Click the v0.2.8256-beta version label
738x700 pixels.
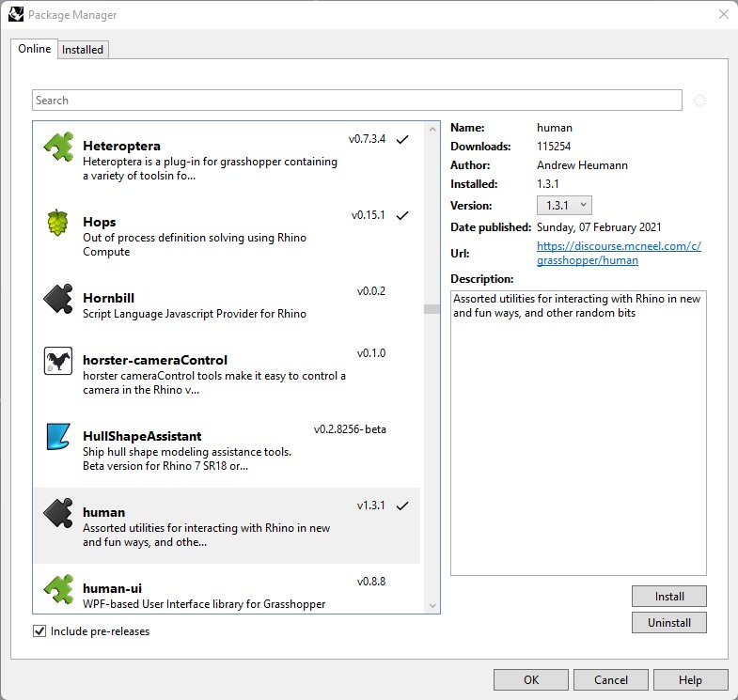click(350, 429)
